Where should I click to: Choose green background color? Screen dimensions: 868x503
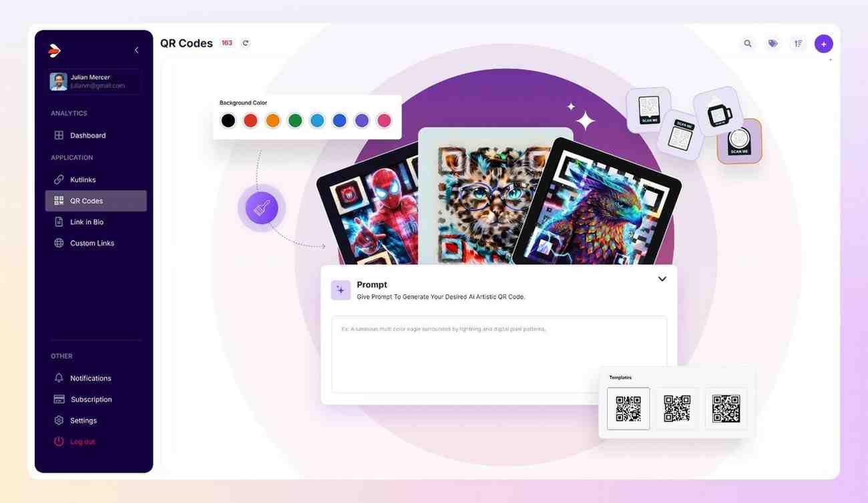[x=295, y=121]
